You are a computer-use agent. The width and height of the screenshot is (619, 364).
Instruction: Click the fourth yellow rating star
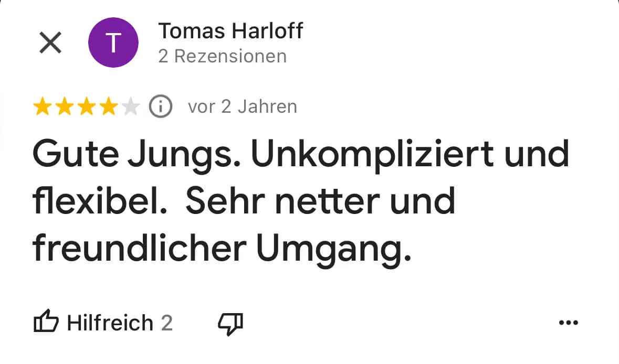coord(109,107)
